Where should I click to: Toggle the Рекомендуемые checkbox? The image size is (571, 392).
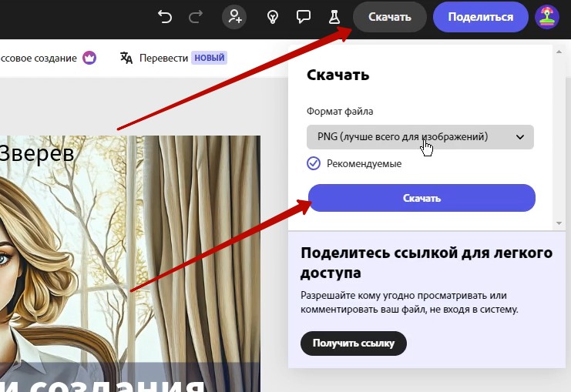(x=314, y=163)
